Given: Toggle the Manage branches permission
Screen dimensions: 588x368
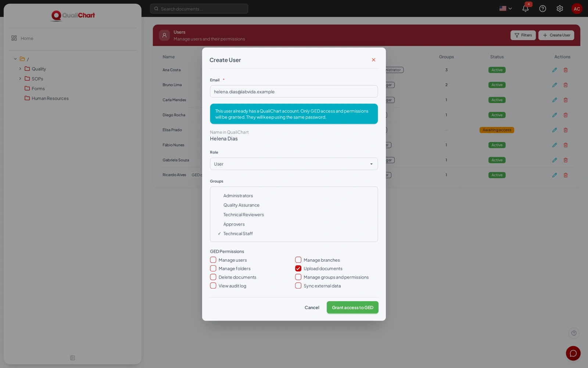Looking at the screenshot, I should 298,260.
